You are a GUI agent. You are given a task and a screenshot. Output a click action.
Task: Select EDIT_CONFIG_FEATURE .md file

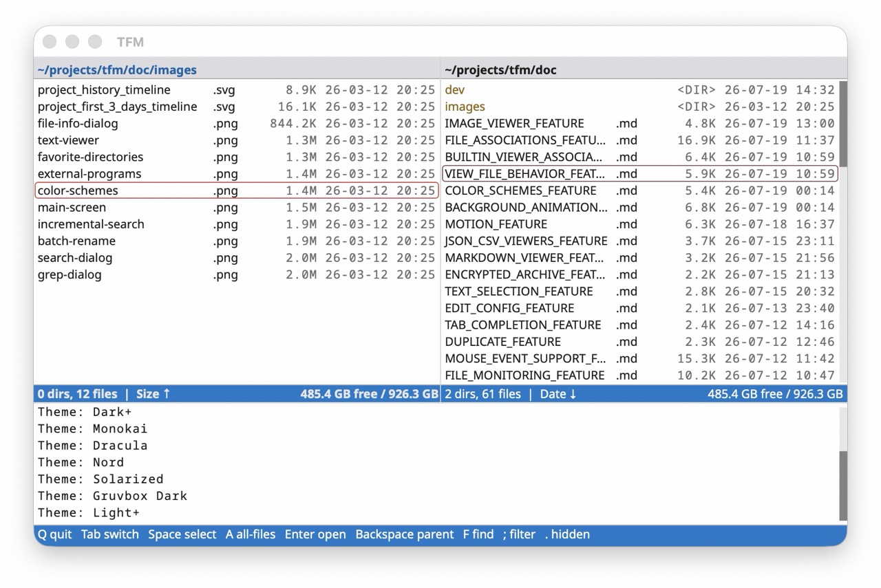pos(640,309)
